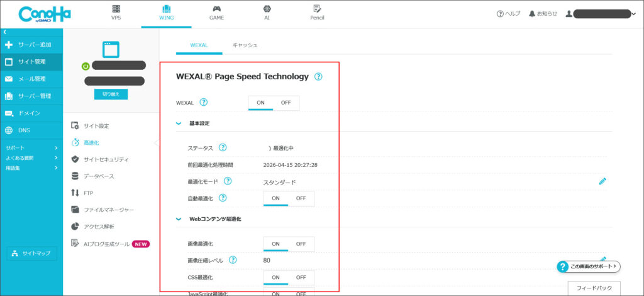
Task: Open AIブログ生成ツール in the site menu
Action: 110,244
